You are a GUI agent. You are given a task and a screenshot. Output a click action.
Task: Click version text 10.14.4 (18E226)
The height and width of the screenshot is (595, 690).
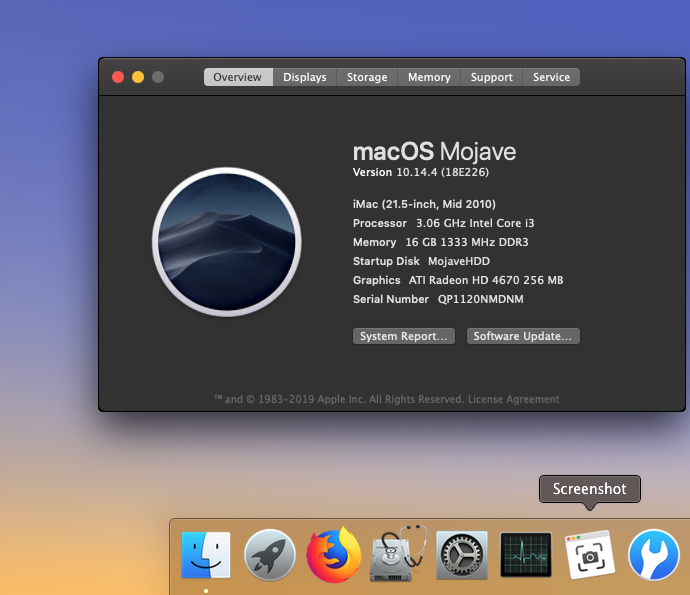[x=443, y=172]
